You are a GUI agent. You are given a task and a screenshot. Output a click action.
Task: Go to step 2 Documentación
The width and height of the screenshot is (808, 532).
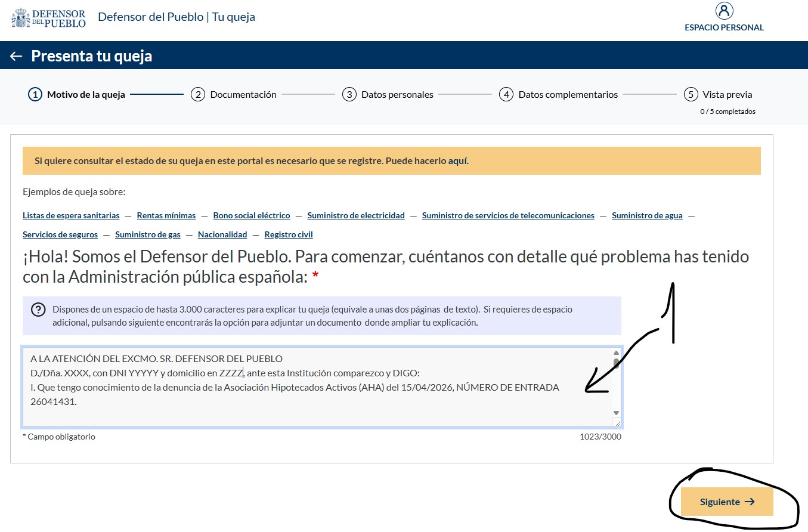pyautogui.click(x=234, y=94)
